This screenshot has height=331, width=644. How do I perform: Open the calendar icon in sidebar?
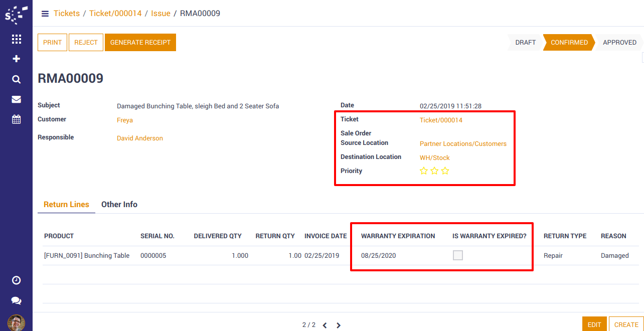(16, 119)
